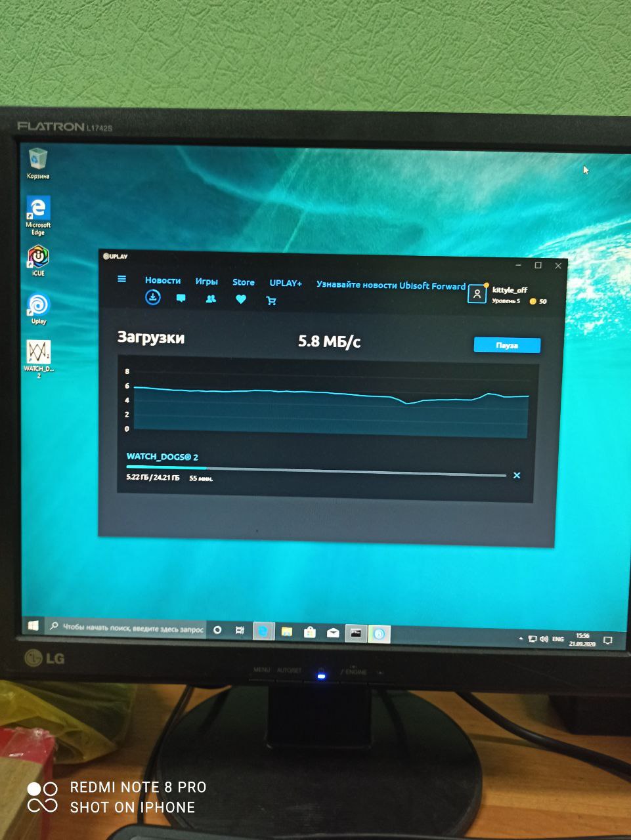Viewport: 631px width, 840px height.
Task: Open Узнавайте новости Ubisoft Forward link
Action: [x=391, y=285]
